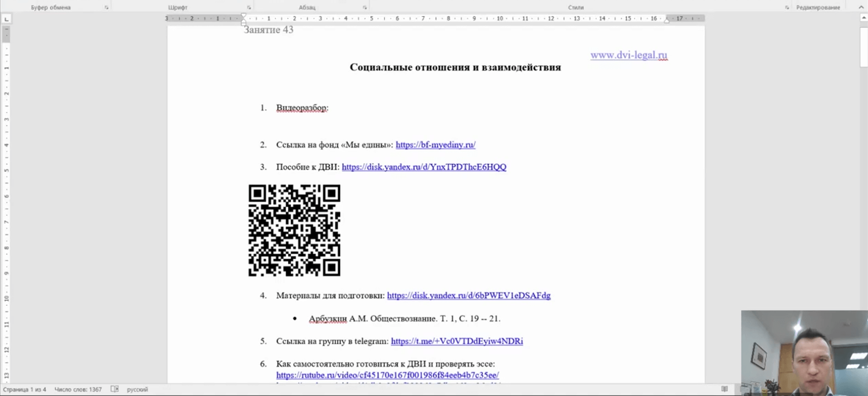The width and height of the screenshot is (868, 396).
Task: Click the word Видеоразбор in item 1
Action: [x=302, y=108]
